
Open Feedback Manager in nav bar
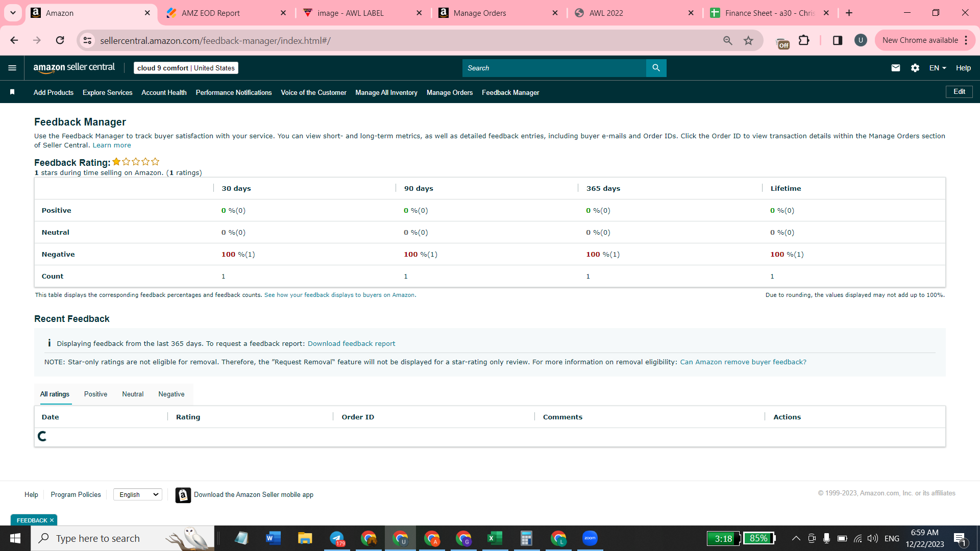pyautogui.click(x=510, y=92)
